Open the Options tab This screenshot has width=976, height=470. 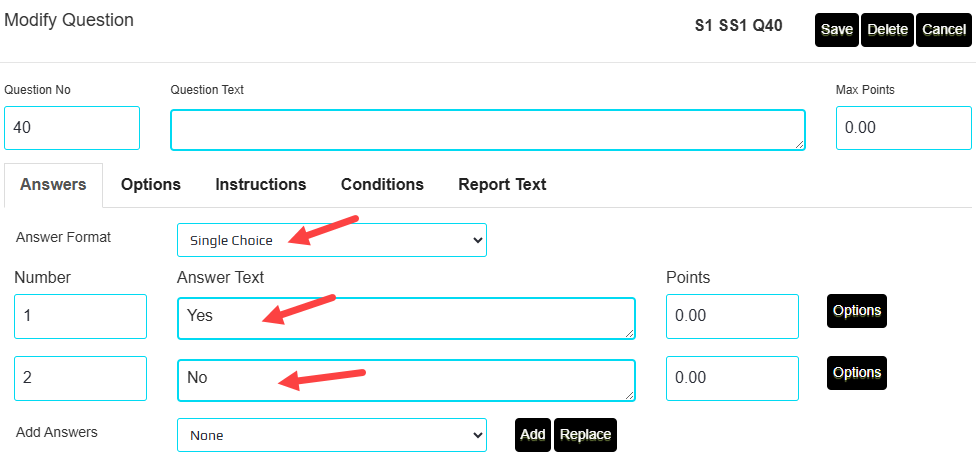tap(151, 185)
